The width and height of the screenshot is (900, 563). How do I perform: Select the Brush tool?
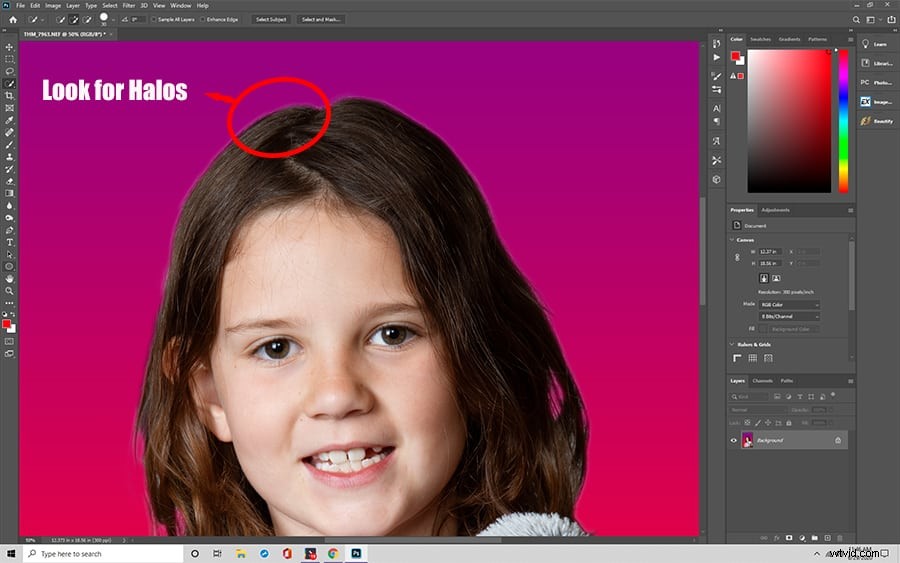9,145
